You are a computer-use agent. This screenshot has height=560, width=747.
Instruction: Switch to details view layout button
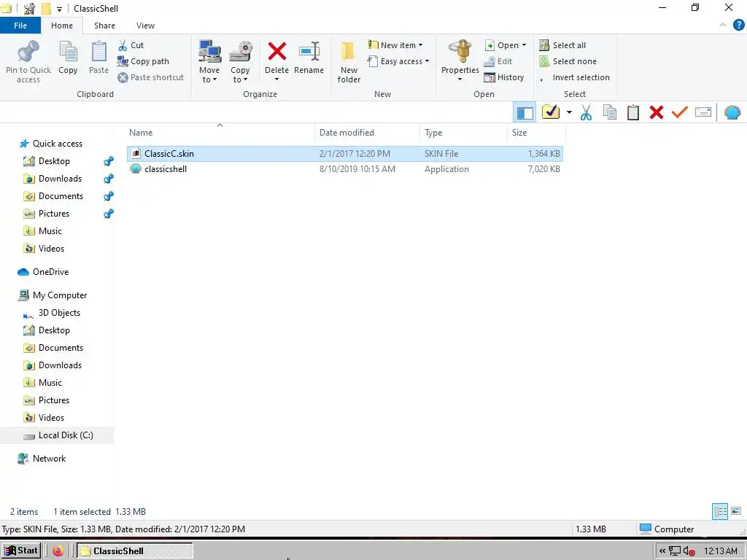click(720, 511)
